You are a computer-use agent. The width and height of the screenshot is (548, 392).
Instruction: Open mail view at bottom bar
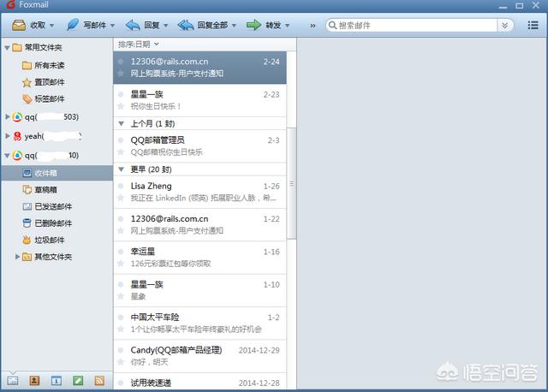[13, 381]
